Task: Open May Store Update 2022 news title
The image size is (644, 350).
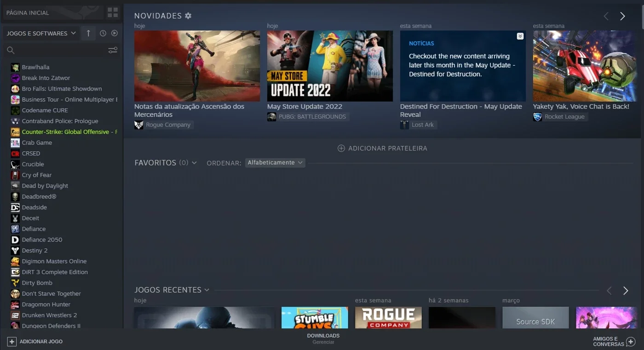Action: coord(305,106)
